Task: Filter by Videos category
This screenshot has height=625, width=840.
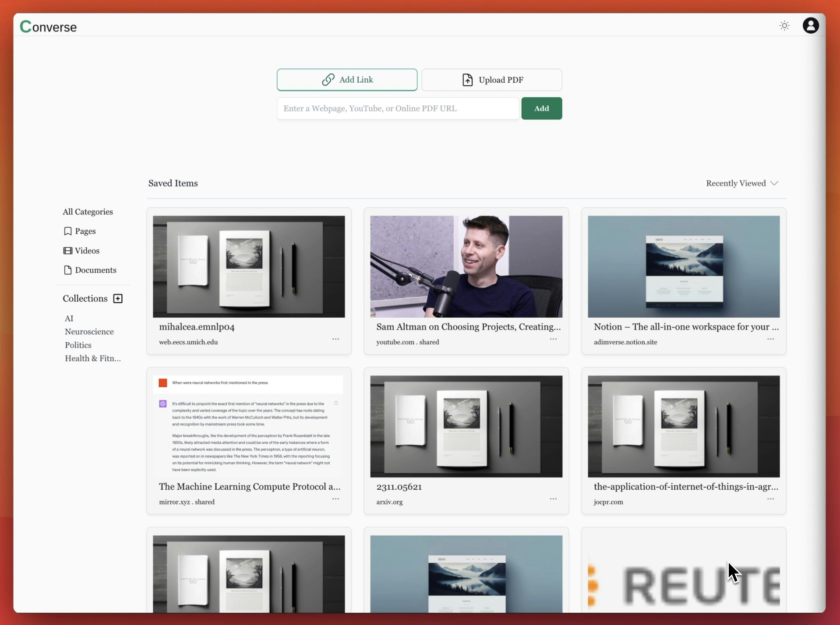Action: click(81, 251)
